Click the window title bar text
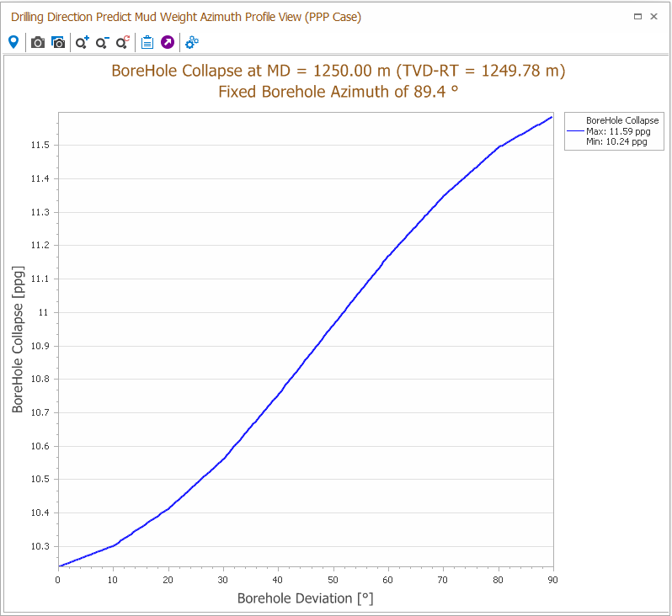Screen dimensions: 672x616 pyautogui.click(x=186, y=17)
